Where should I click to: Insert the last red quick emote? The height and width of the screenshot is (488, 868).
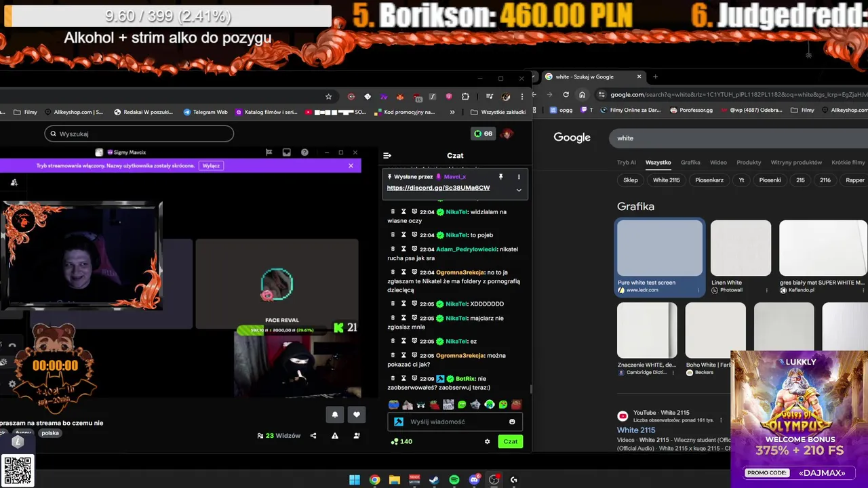click(x=516, y=405)
